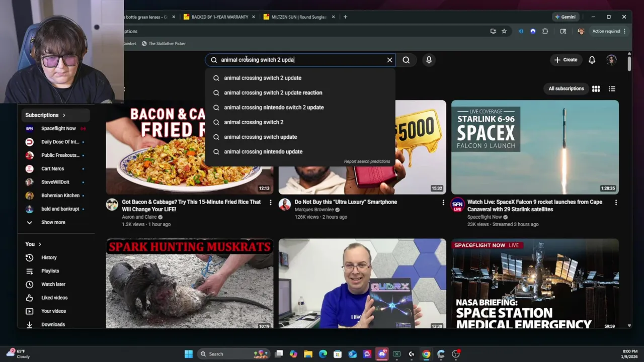Open NASA Briefing Space Station thumbnail
This screenshot has width=644, height=362.
535,284
